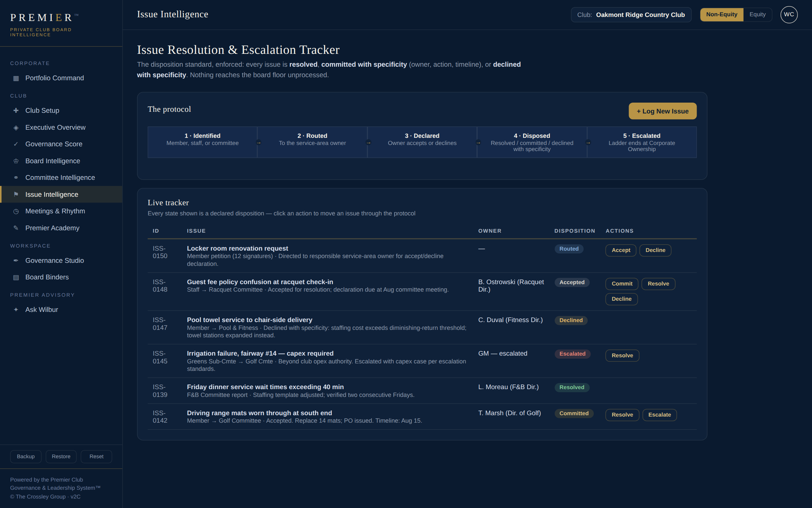812x508 pixels.
Task: Open Ask Wilbur advisory
Action: coord(61,310)
